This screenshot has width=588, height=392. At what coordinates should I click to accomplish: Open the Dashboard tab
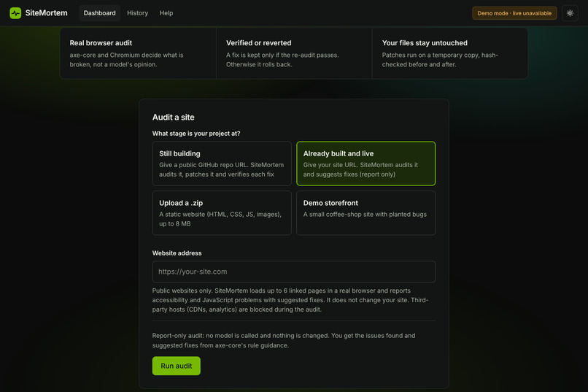[99, 13]
